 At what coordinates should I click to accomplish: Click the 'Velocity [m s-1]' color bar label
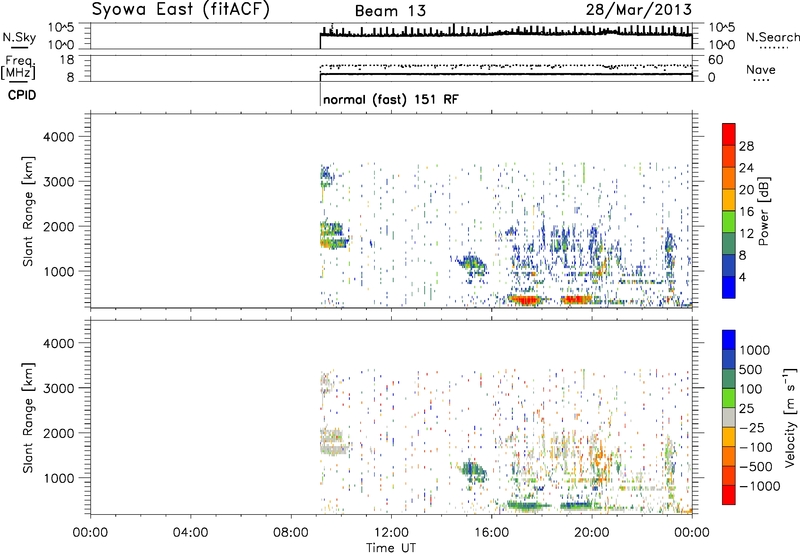click(x=790, y=417)
